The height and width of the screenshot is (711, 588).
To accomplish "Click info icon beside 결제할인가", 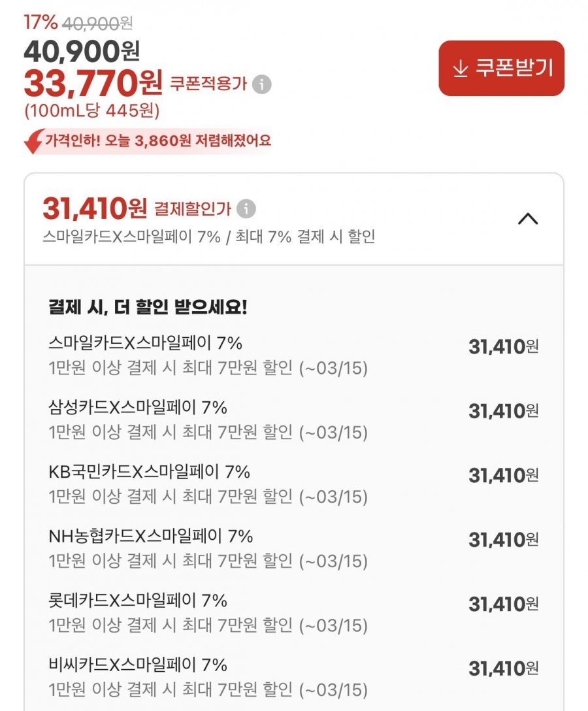I will click(x=246, y=209).
